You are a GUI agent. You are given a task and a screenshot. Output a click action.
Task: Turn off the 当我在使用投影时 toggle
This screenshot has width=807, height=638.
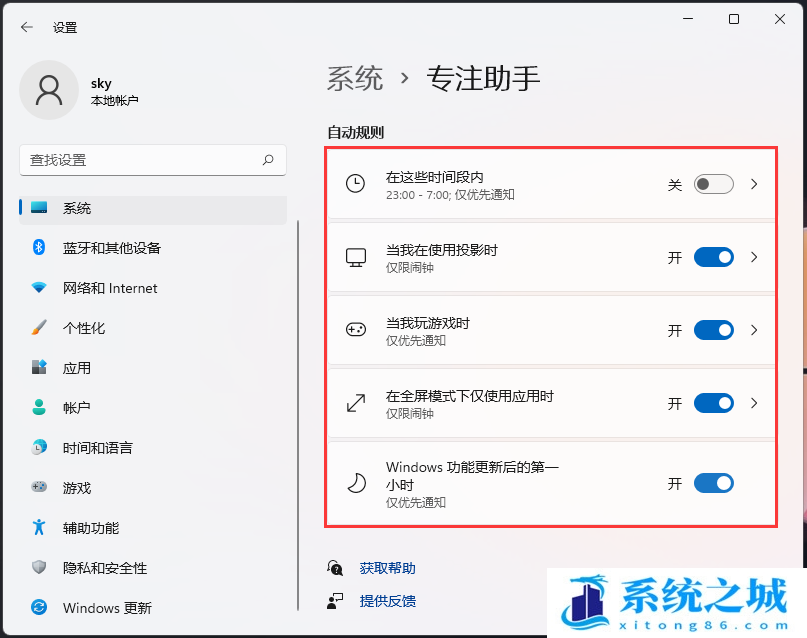[x=714, y=257]
